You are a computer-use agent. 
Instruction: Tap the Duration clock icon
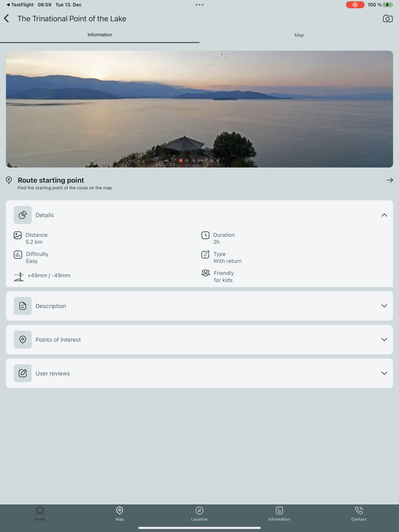click(x=205, y=235)
